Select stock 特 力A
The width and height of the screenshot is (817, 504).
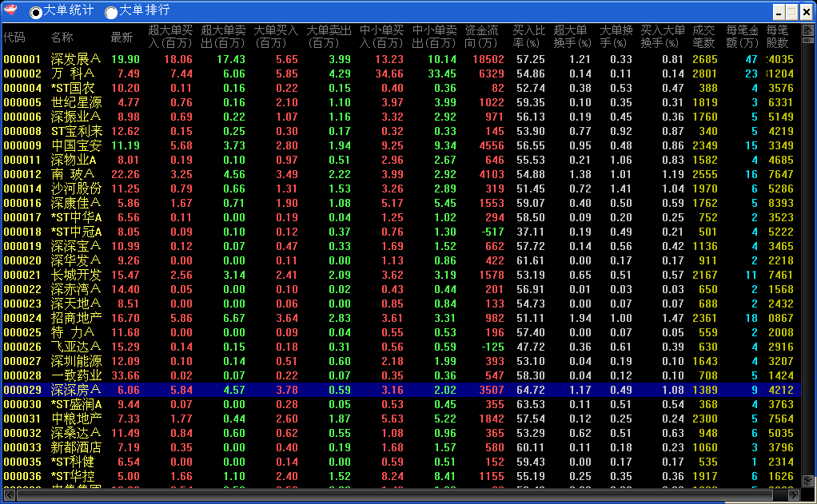click(x=73, y=332)
